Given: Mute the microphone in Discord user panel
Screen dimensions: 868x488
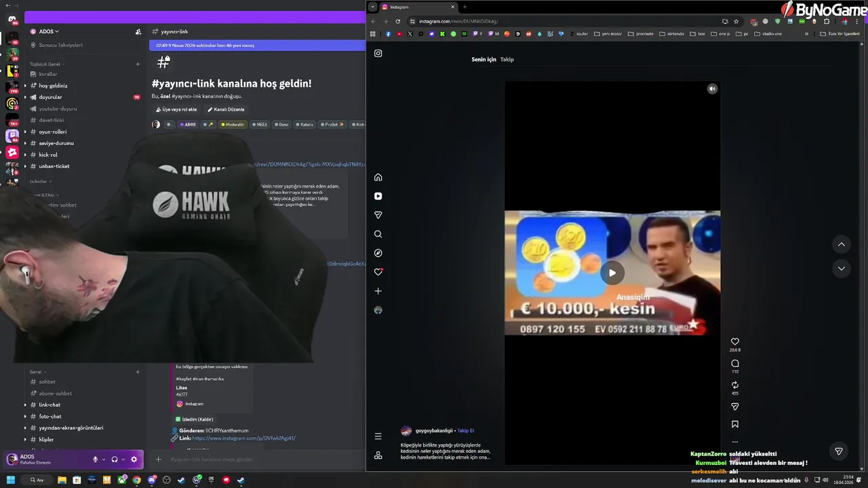Looking at the screenshot, I should point(95,460).
